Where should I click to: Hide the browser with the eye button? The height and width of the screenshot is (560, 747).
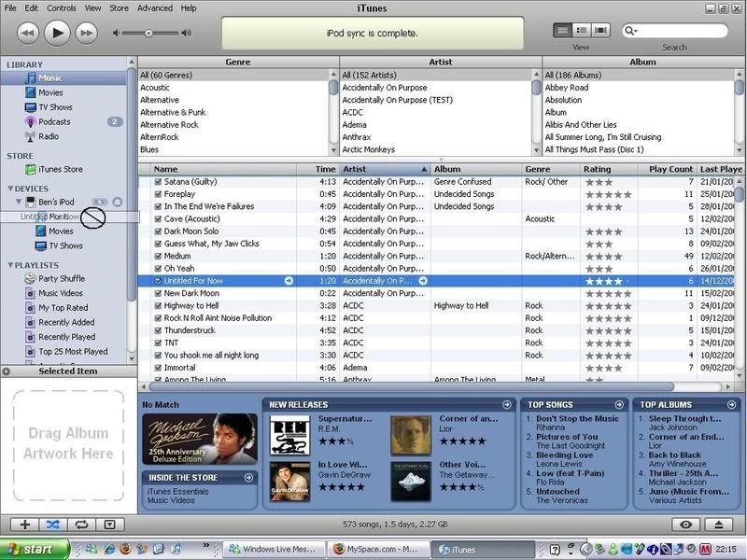pos(685,525)
